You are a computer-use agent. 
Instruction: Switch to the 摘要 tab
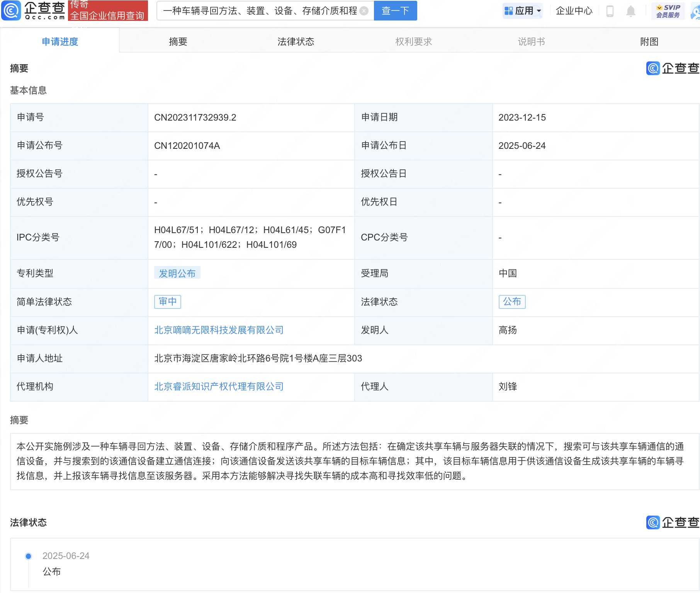(178, 42)
